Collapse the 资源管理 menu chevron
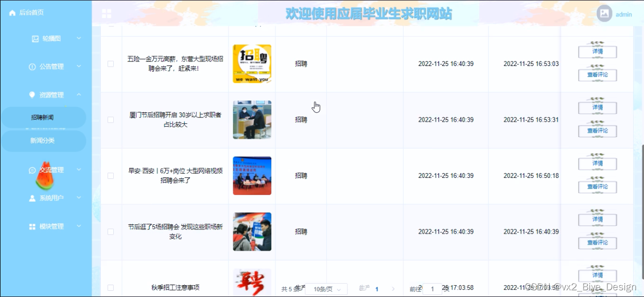The image size is (644, 297). coord(79,95)
